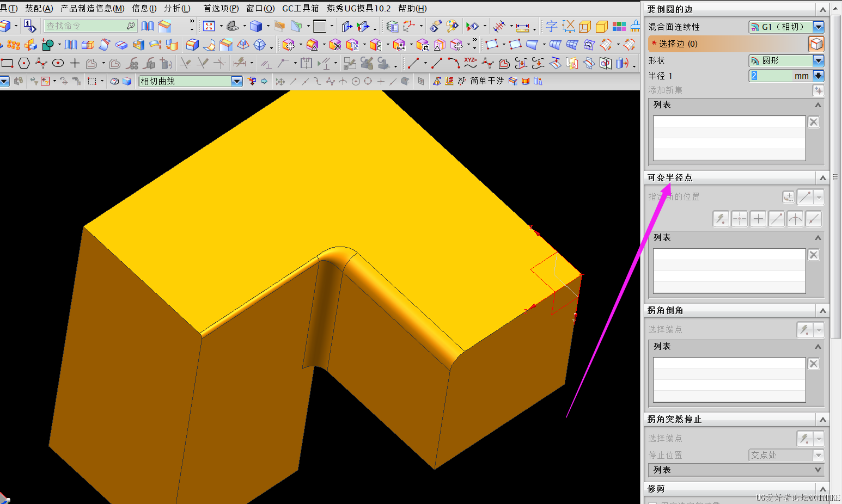
Task: Remove item from variable radius points list
Action: pyautogui.click(x=814, y=255)
